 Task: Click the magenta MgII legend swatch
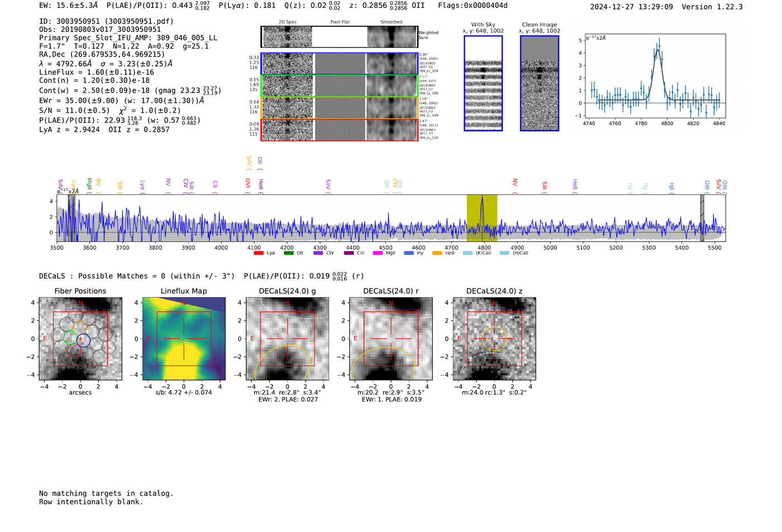pos(378,253)
